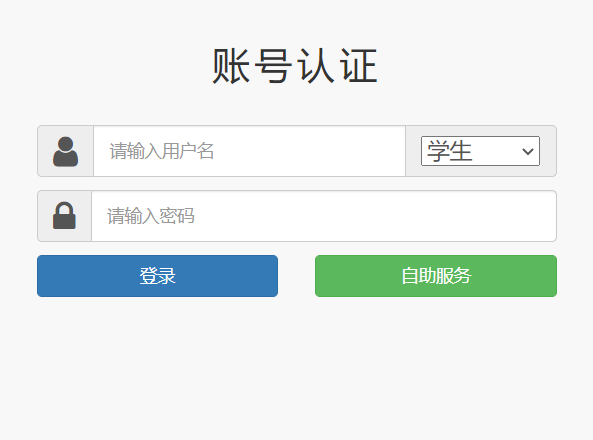Screen dimensions: 593x440
Task: Focus the 请输入密码 password field
Action: [324, 216]
